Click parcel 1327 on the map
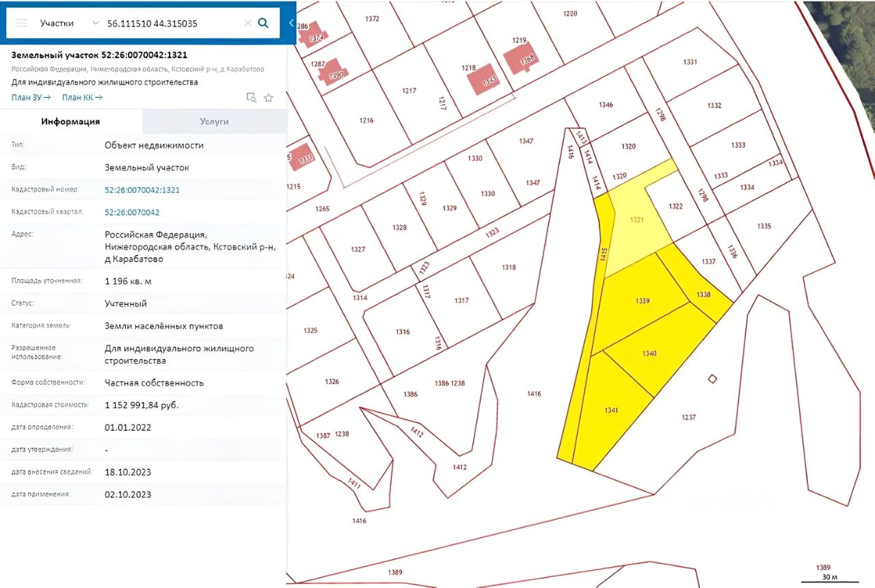Image resolution: width=875 pixels, height=588 pixels. 358,250
